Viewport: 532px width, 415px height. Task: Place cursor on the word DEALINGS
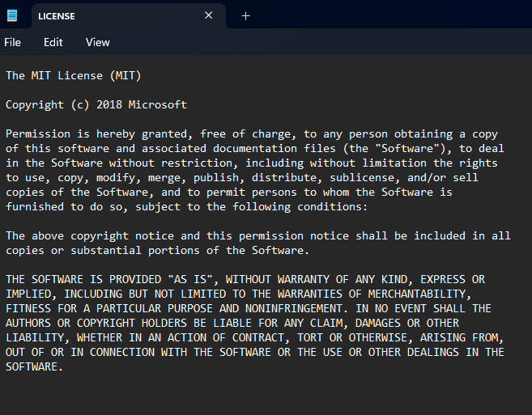433,352
